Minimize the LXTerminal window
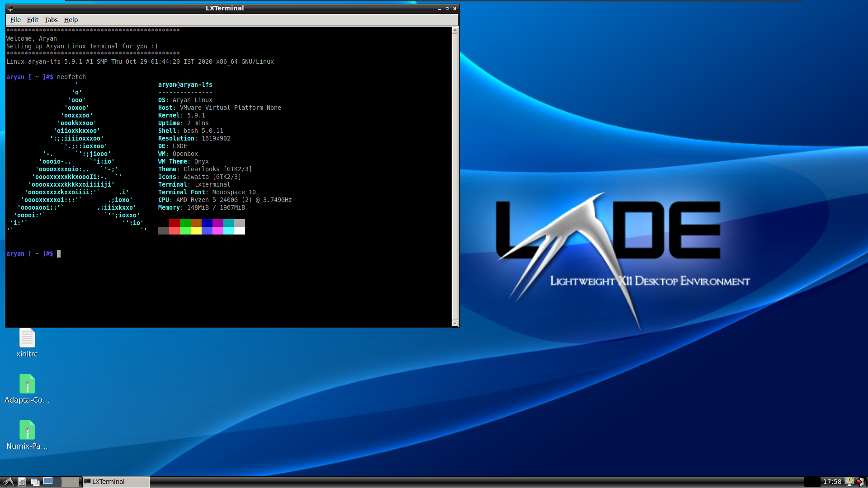The height and width of the screenshot is (488, 868). (x=439, y=9)
